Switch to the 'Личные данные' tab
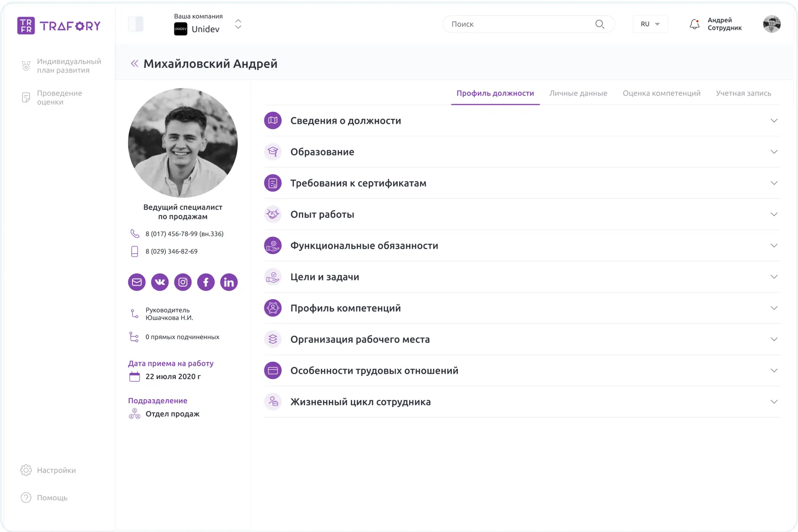 (578, 93)
